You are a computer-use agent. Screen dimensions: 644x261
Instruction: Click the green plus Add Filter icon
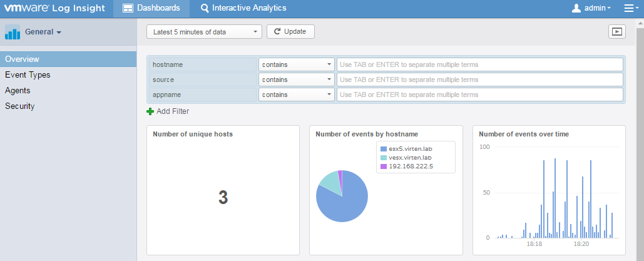(150, 111)
